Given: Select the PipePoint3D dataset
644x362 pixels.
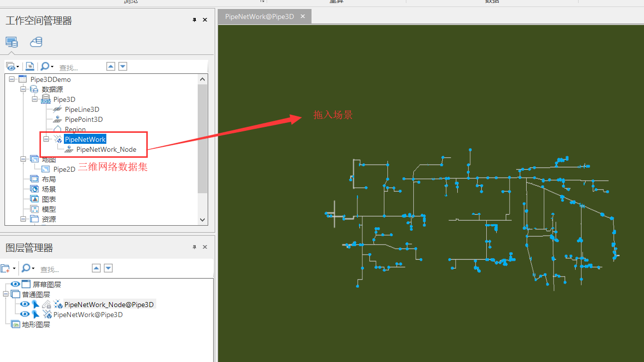Looking at the screenshot, I should [84, 119].
